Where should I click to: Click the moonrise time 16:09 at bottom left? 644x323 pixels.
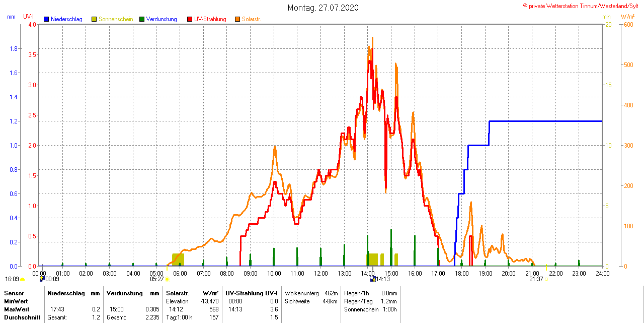click(12, 279)
